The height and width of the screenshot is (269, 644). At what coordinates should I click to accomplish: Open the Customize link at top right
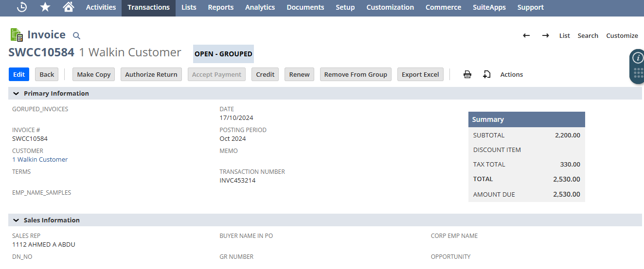click(622, 35)
